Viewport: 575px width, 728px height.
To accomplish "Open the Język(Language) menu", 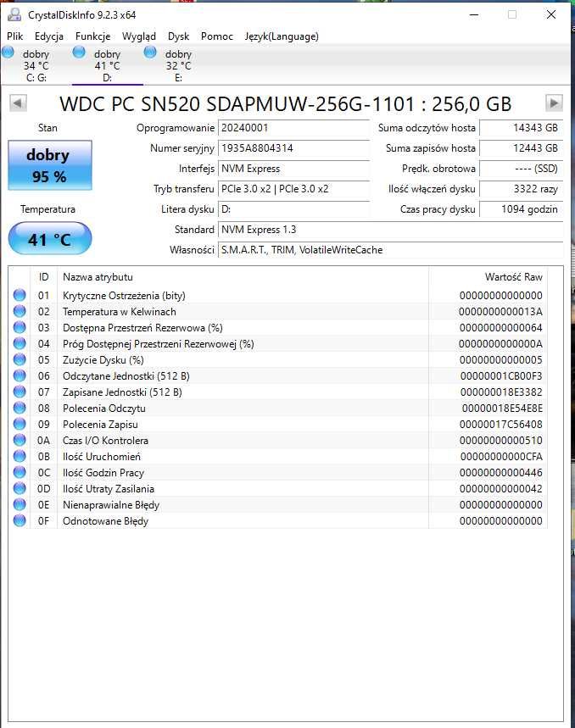I will (282, 36).
